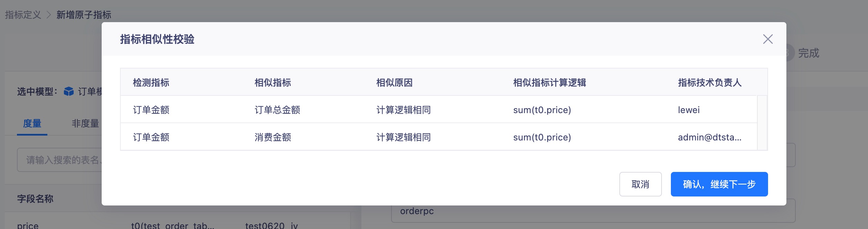Switch to the 非度量 tab

85,123
